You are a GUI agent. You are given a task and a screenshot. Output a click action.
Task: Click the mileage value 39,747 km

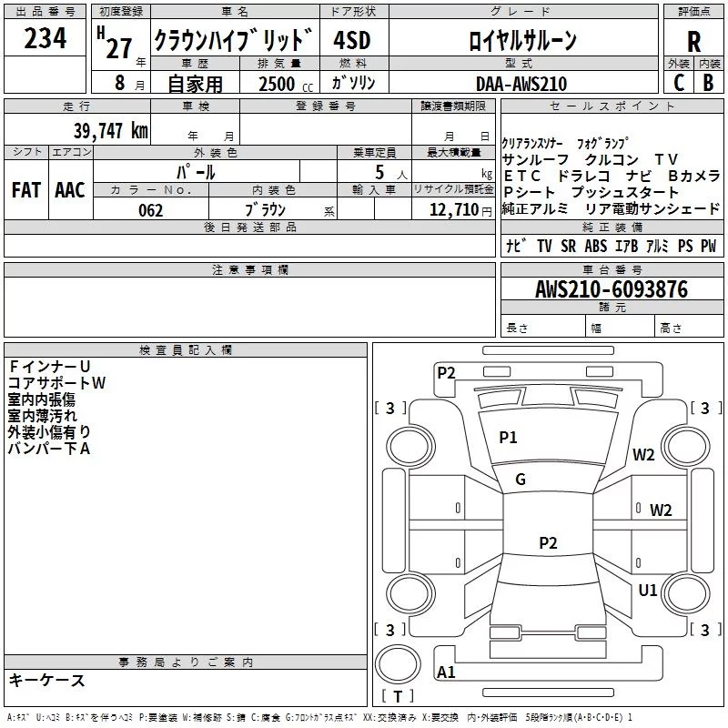tap(110, 130)
